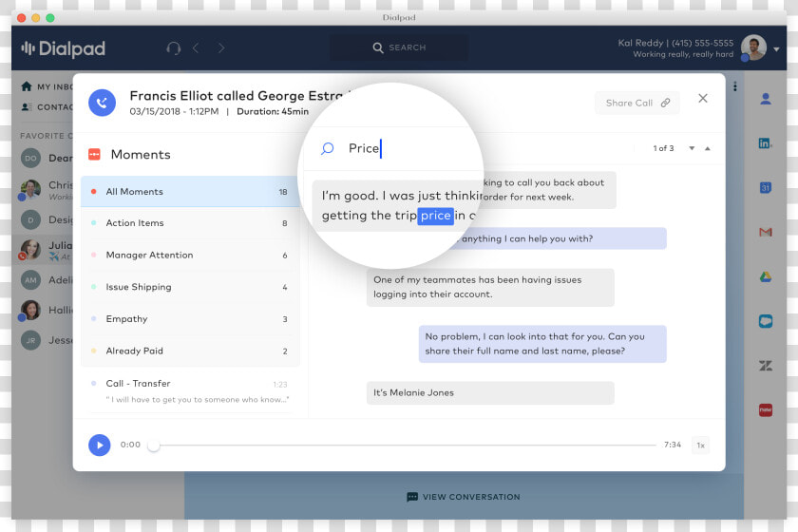Click the macOS green maximize button

pos(49,18)
